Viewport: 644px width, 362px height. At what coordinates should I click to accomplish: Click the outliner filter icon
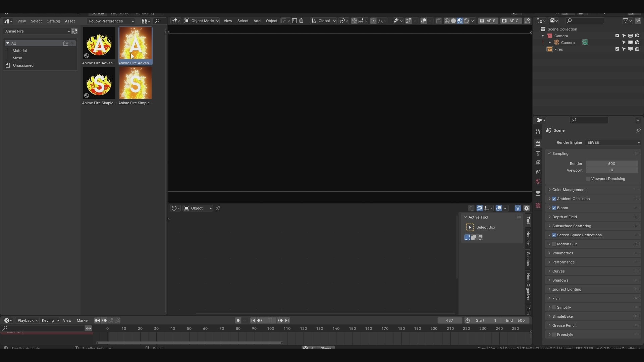625,21
